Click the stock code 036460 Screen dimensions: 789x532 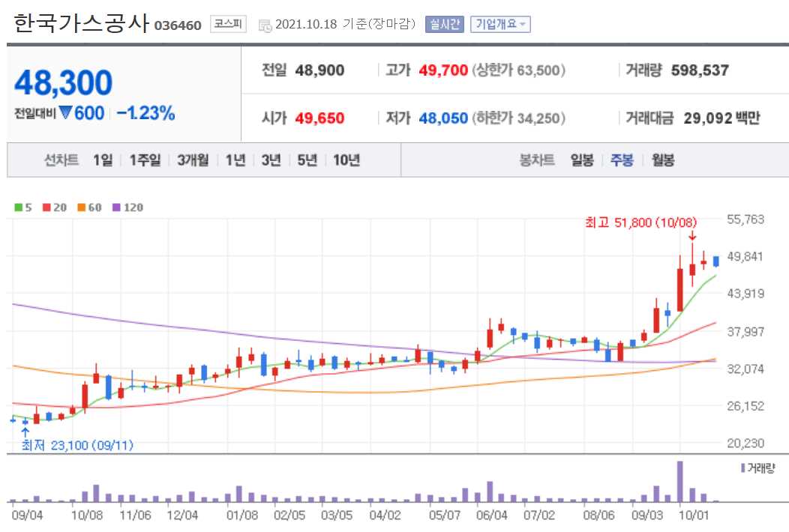click(178, 25)
